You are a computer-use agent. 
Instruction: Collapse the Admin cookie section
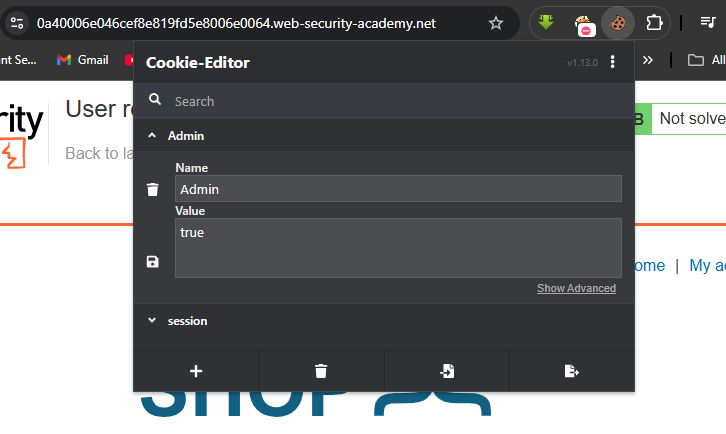(x=152, y=136)
